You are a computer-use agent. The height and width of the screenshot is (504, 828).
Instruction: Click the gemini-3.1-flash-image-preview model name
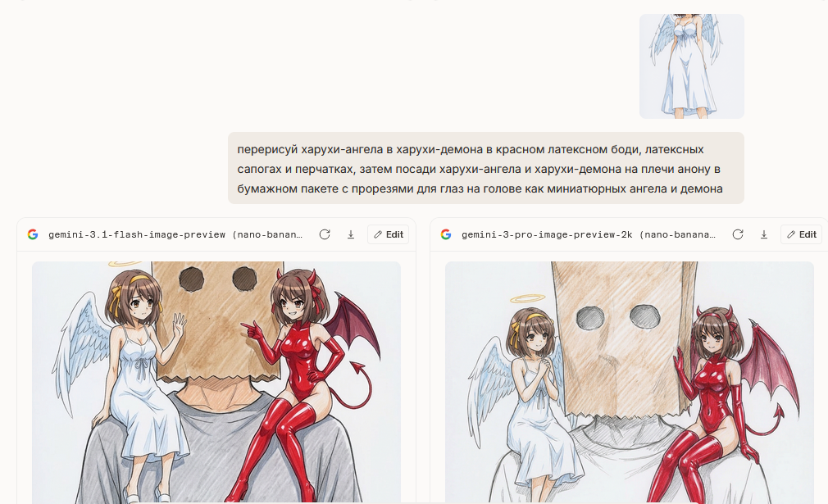point(175,234)
